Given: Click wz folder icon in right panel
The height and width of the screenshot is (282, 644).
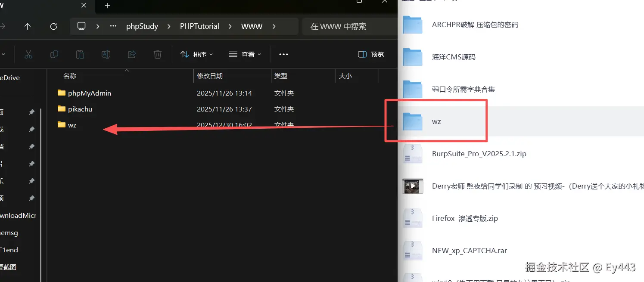Looking at the screenshot, I should click(x=413, y=121).
